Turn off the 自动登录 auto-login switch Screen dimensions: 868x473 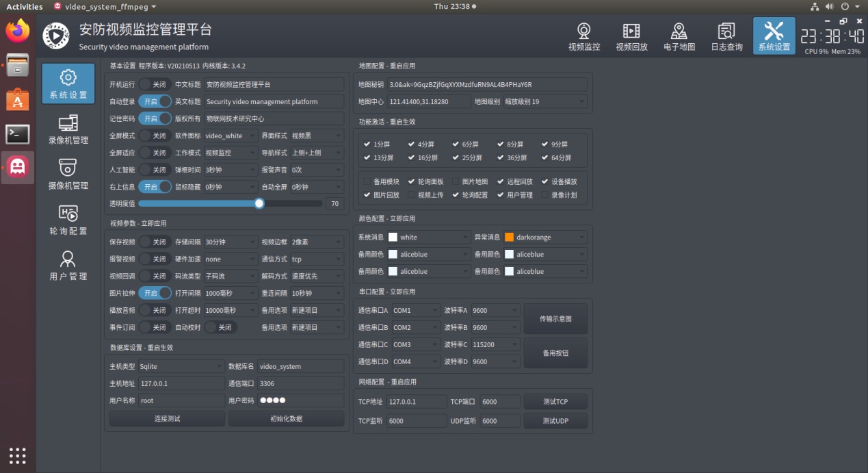(155, 101)
